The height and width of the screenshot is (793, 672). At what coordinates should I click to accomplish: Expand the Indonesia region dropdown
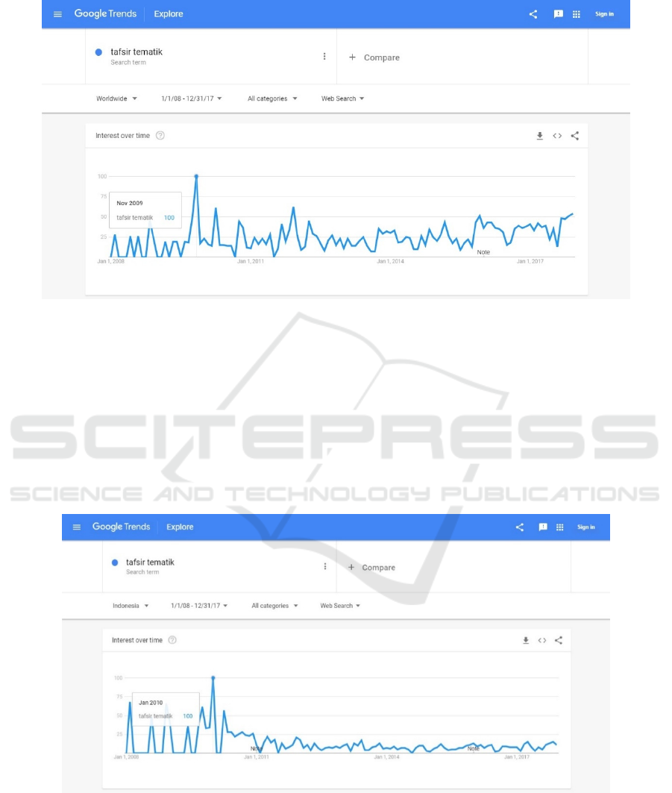pyautogui.click(x=131, y=606)
